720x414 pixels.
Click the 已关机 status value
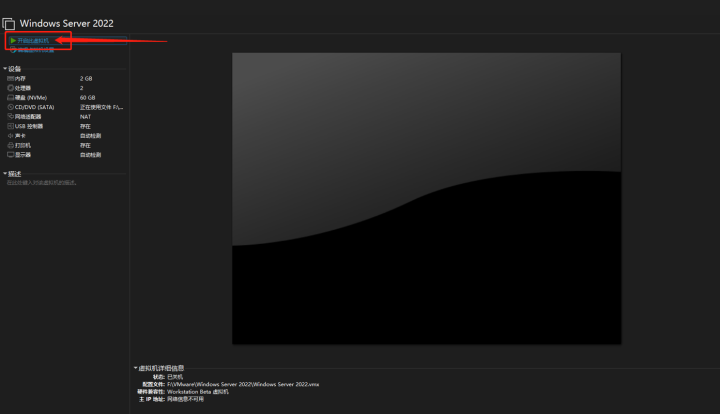tap(175, 377)
